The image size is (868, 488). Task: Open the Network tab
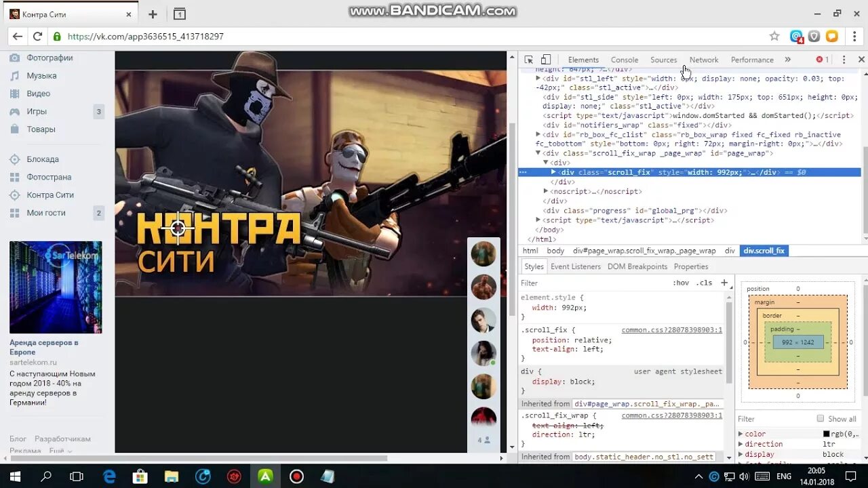click(x=704, y=60)
